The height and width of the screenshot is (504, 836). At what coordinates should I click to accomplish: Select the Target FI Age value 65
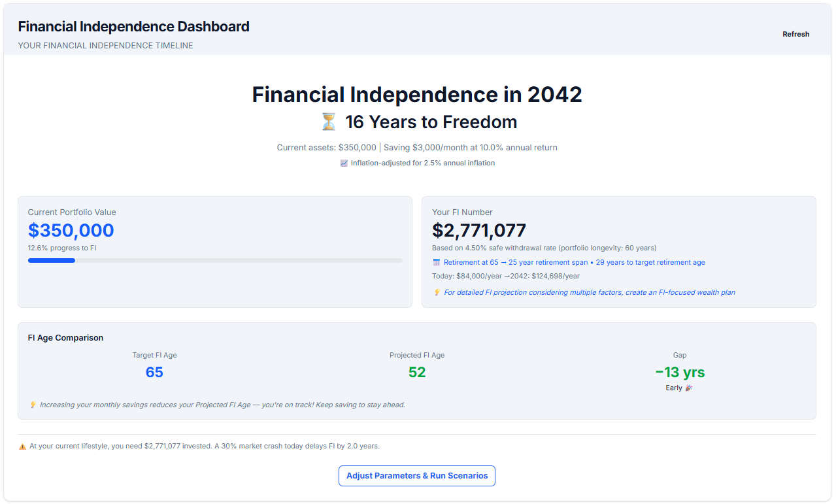click(154, 372)
